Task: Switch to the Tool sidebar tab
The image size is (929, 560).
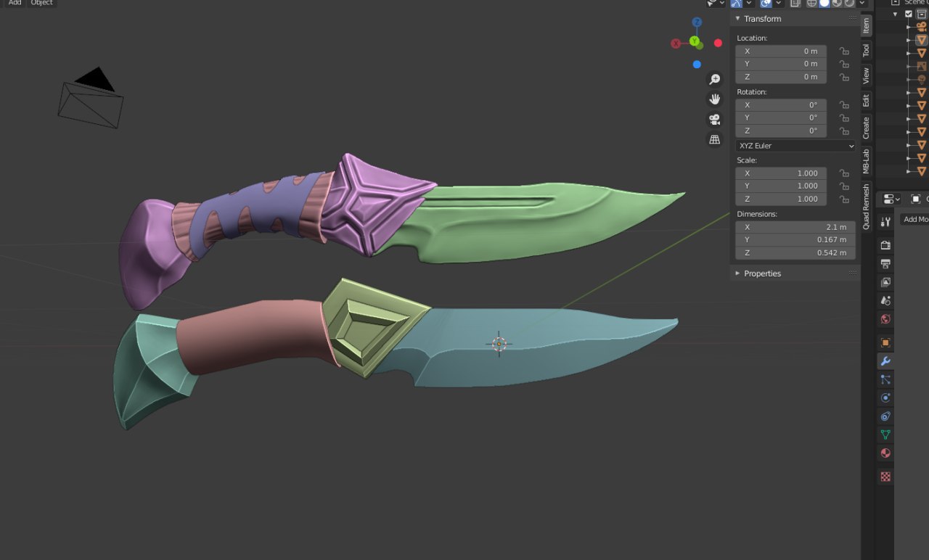Action: point(867,51)
